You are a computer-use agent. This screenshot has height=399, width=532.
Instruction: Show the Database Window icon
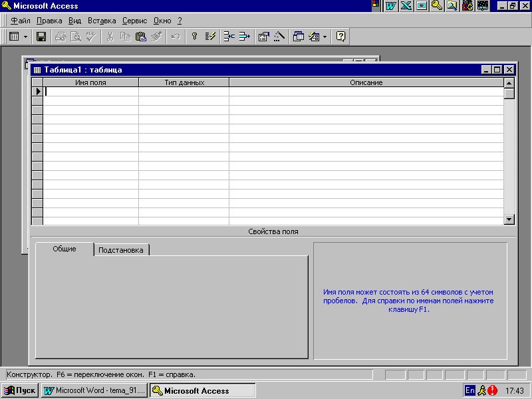pyautogui.click(x=299, y=37)
